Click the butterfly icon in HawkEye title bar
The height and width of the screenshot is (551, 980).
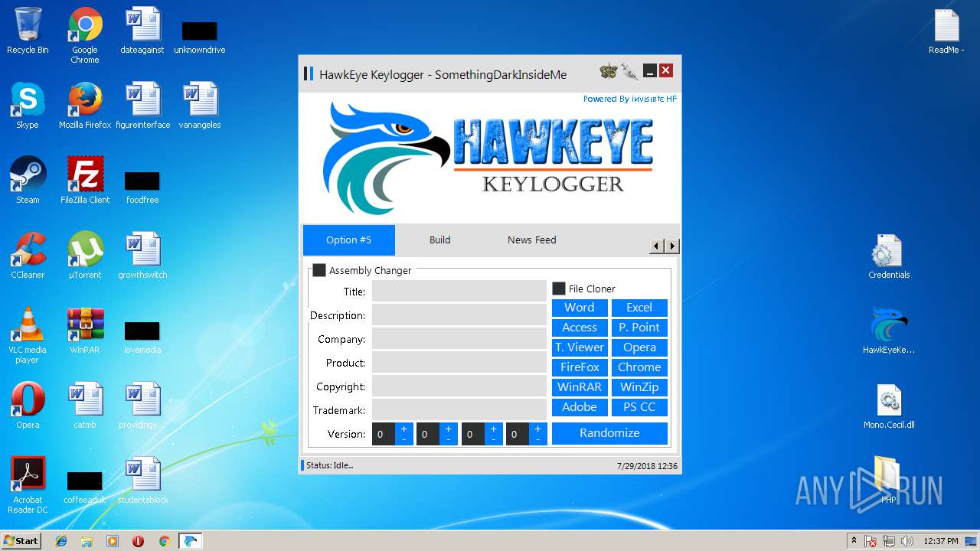click(x=609, y=71)
